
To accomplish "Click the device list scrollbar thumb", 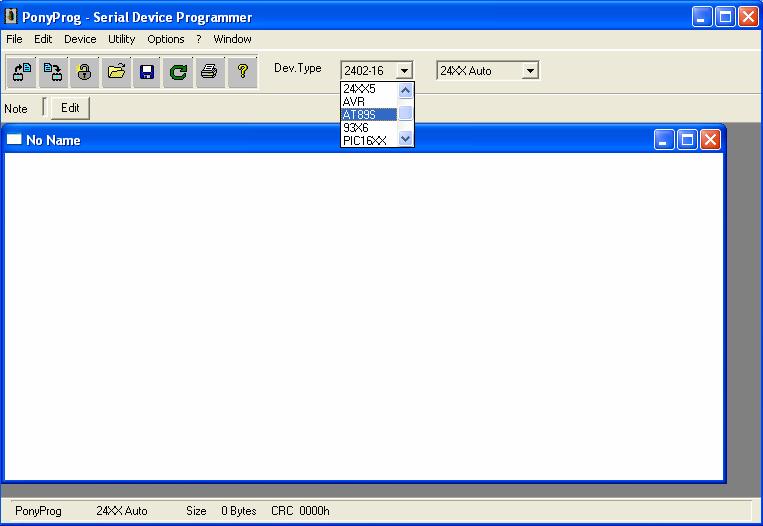I will (405, 113).
